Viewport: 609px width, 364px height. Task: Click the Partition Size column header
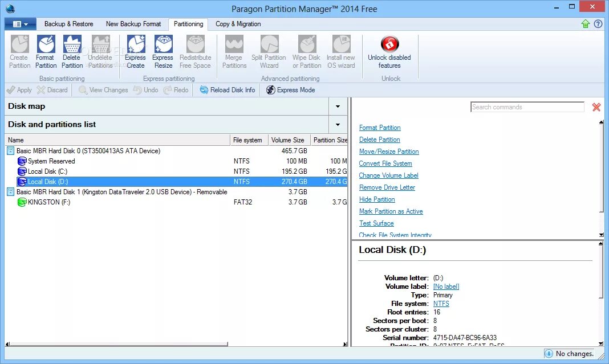click(330, 140)
